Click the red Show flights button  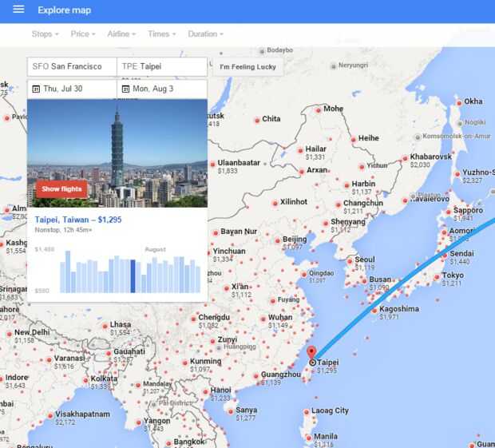61,189
